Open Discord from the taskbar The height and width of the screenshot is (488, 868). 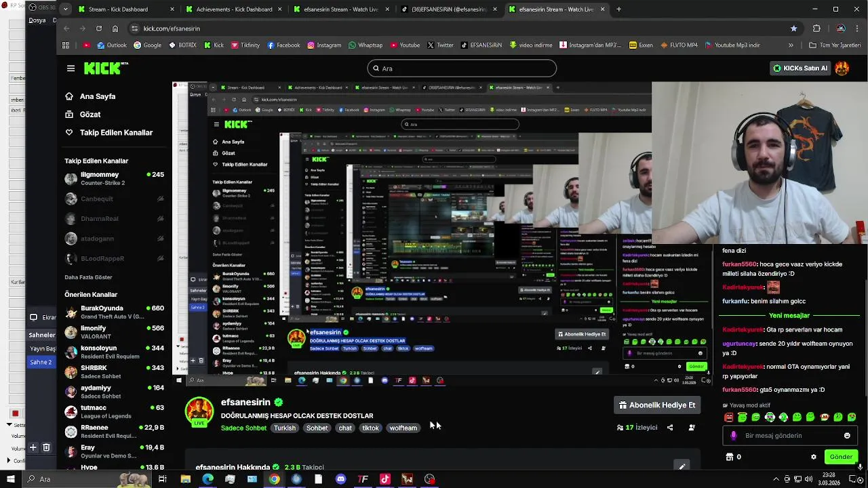click(340, 479)
